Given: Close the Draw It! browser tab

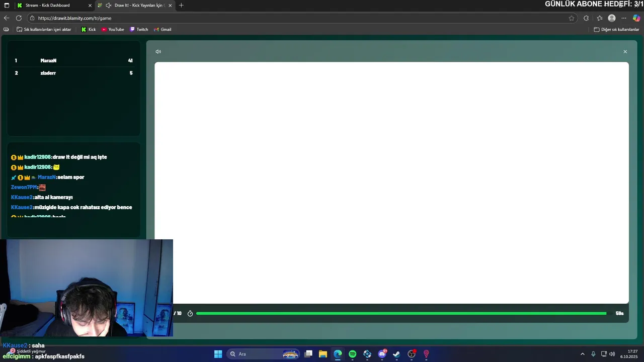Looking at the screenshot, I should (170, 6).
